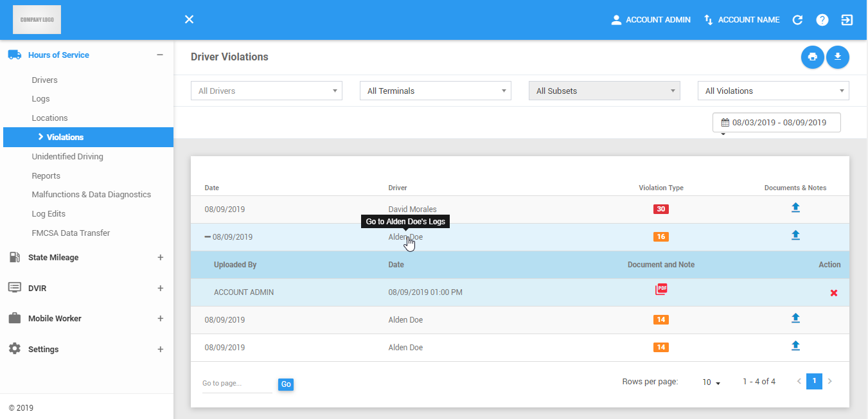This screenshot has height=419, width=868.
Task: Go to previous page arrow
Action: point(799,381)
